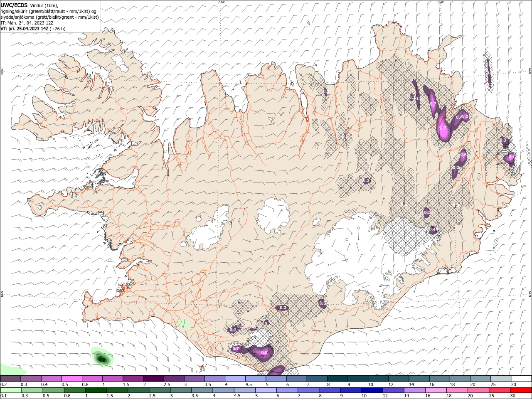Click the 15W longitude label on the map's top edge
The height and width of the screenshot is (399, 532).
(440, 2)
